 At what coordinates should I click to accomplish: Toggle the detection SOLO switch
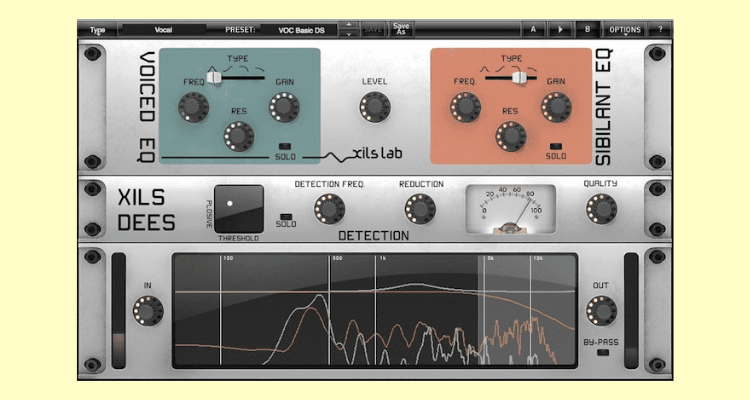coord(286,217)
